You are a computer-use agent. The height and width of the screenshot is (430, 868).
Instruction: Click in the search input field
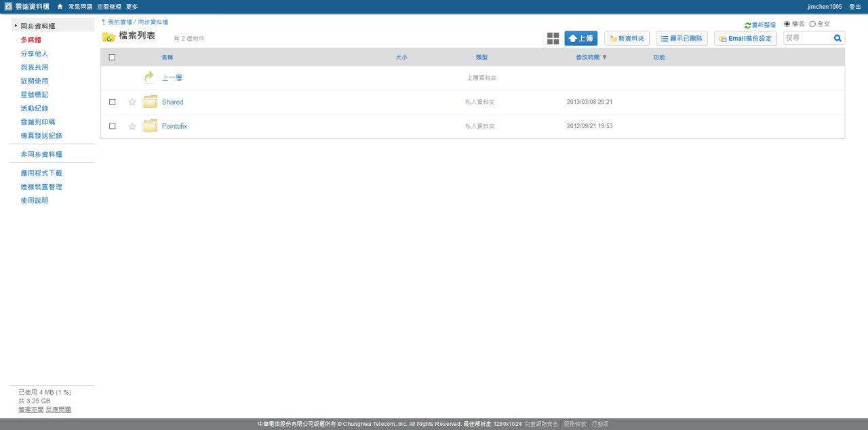point(807,39)
